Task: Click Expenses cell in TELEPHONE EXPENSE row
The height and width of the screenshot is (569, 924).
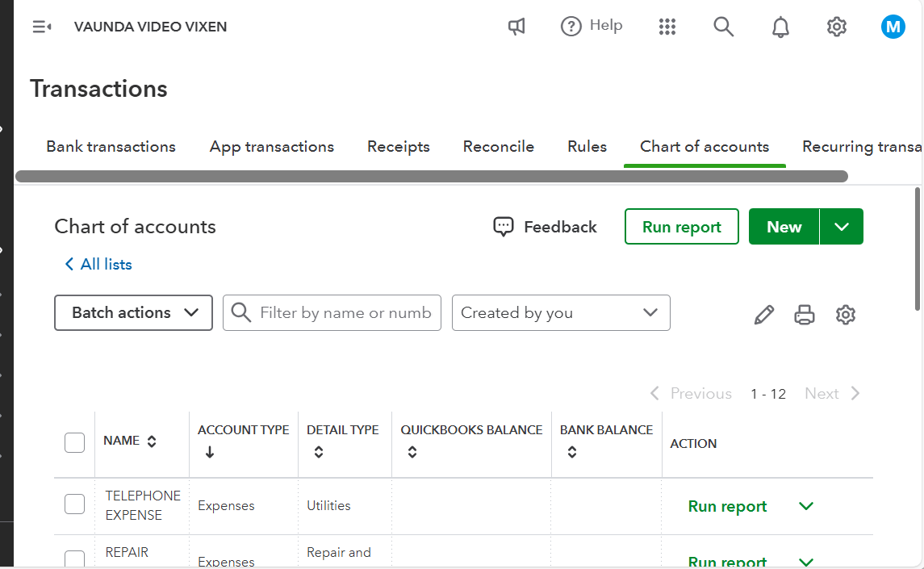Action: [226, 506]
